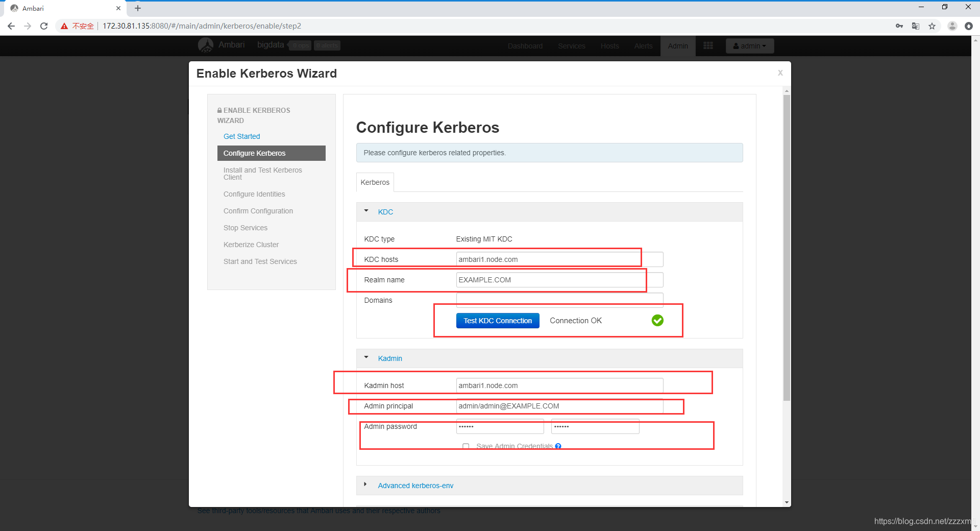Open the views grid icon in navbar
This screenshot has width=980, height=531.
point(708,46)
